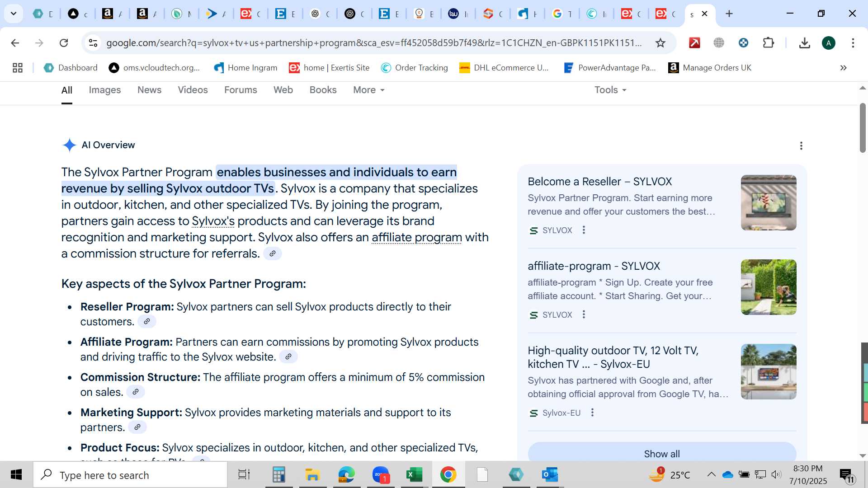Switch to the Web results tab
This screenshot has width=868, height=488.
(x=283, y=90)
